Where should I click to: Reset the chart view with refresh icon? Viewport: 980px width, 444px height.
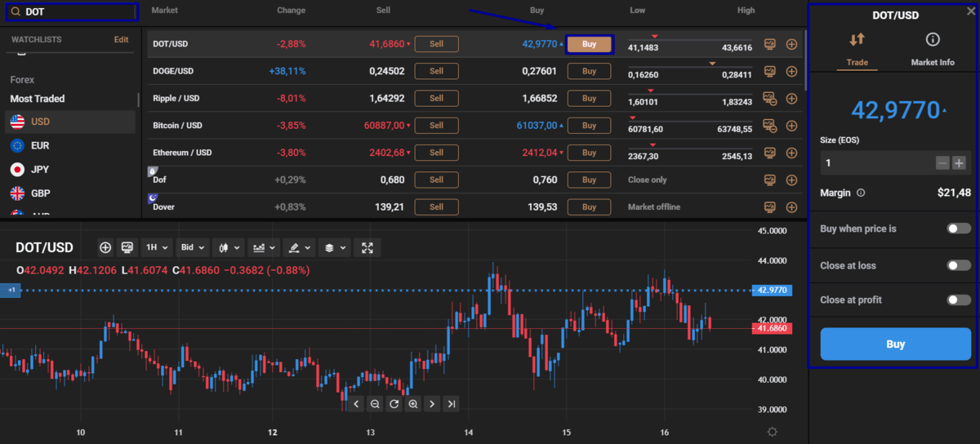pos(394,404)
